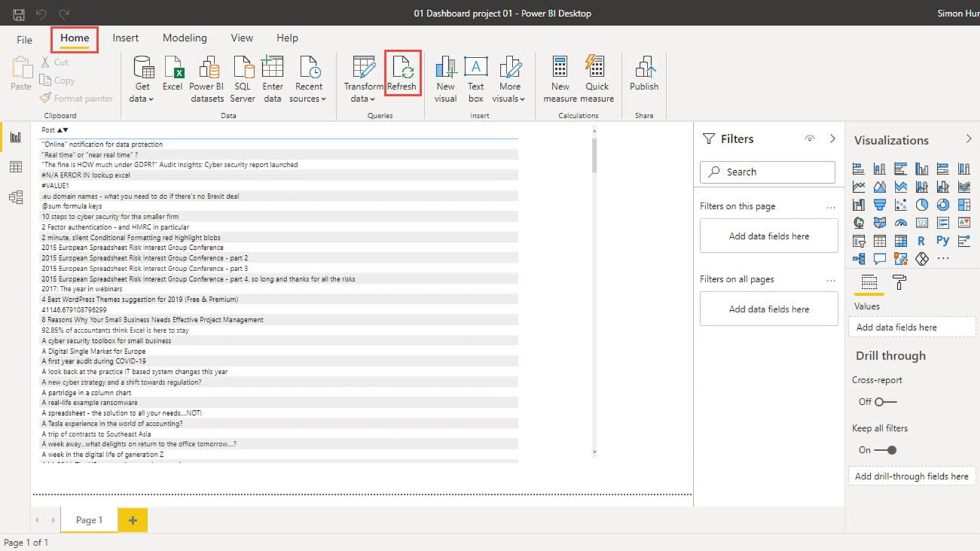The height and width of the screenshot is (551, 980).
Task: Add a new page with plus button
Action: 132,520
